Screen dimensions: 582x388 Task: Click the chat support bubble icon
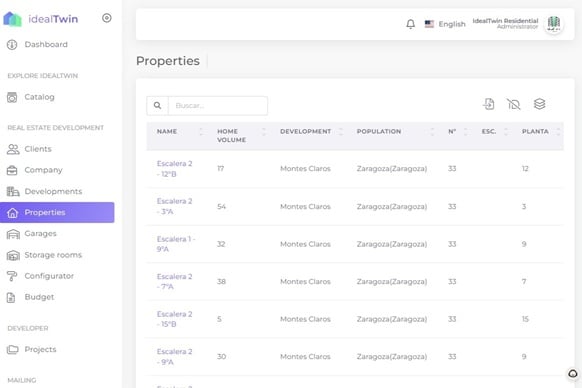click(573, 374)
